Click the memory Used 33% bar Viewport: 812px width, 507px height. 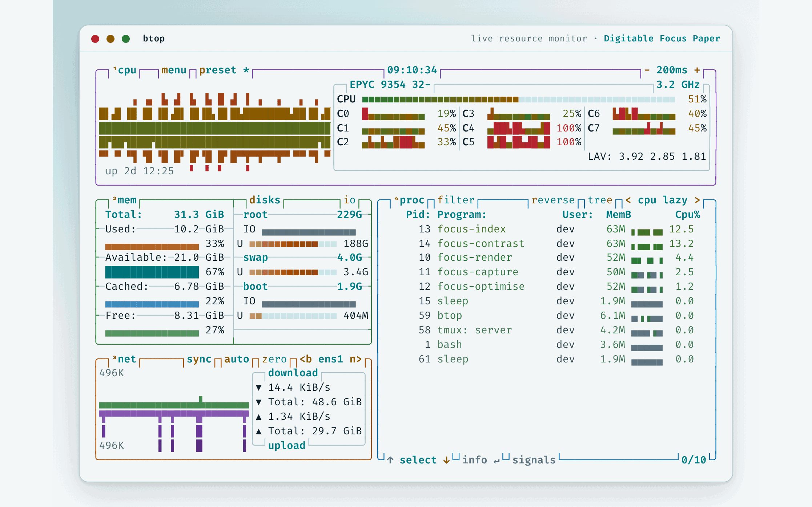point(152,247)
